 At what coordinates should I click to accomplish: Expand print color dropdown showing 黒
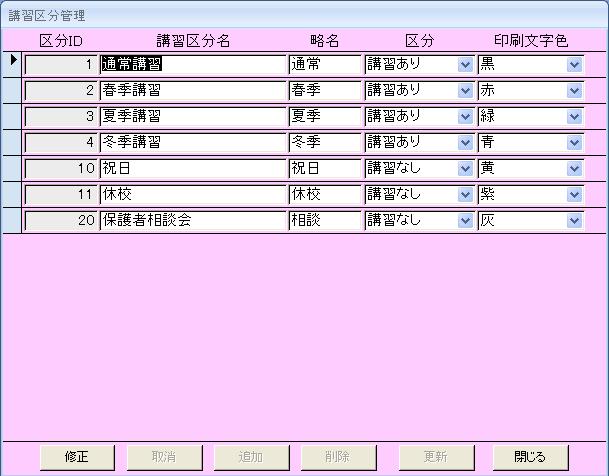coord(574,64)
